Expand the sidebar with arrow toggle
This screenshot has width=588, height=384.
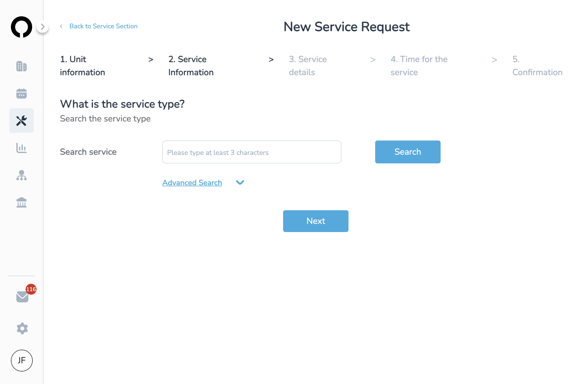click(x=43, y=27)
